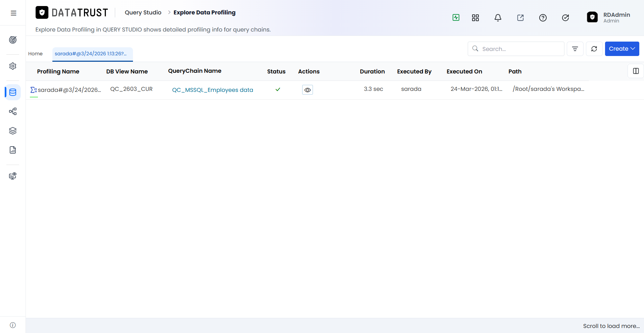Toggle the column chooser panel icon
This screenshot has height=333, width=644.
point(636,71)
